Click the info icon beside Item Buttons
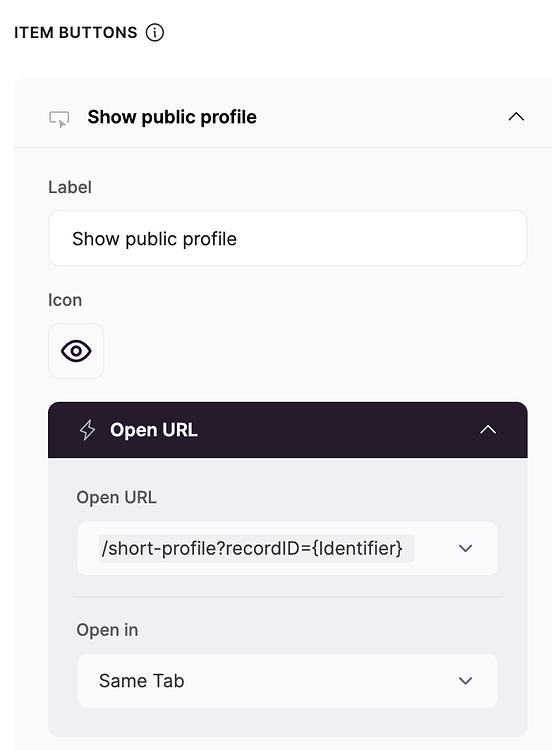The width and height of the screenshot is (552, 750). coord(155,33)
